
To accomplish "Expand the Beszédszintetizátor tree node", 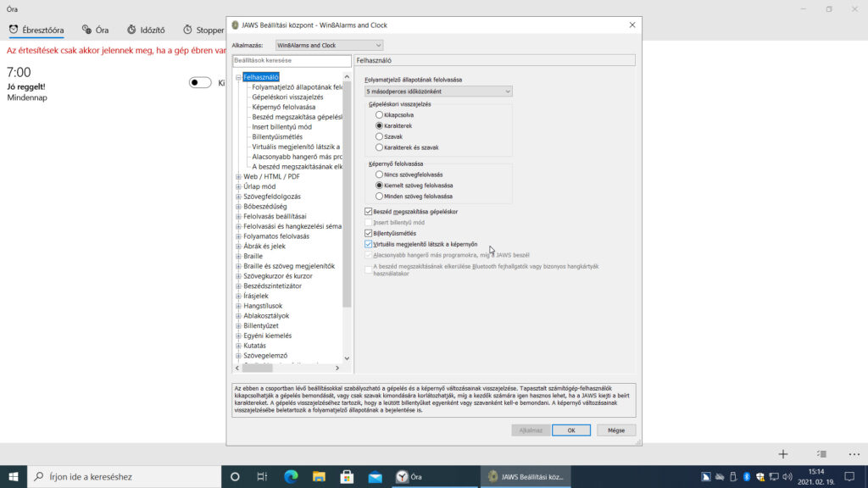I will click(x=238, y=286).
